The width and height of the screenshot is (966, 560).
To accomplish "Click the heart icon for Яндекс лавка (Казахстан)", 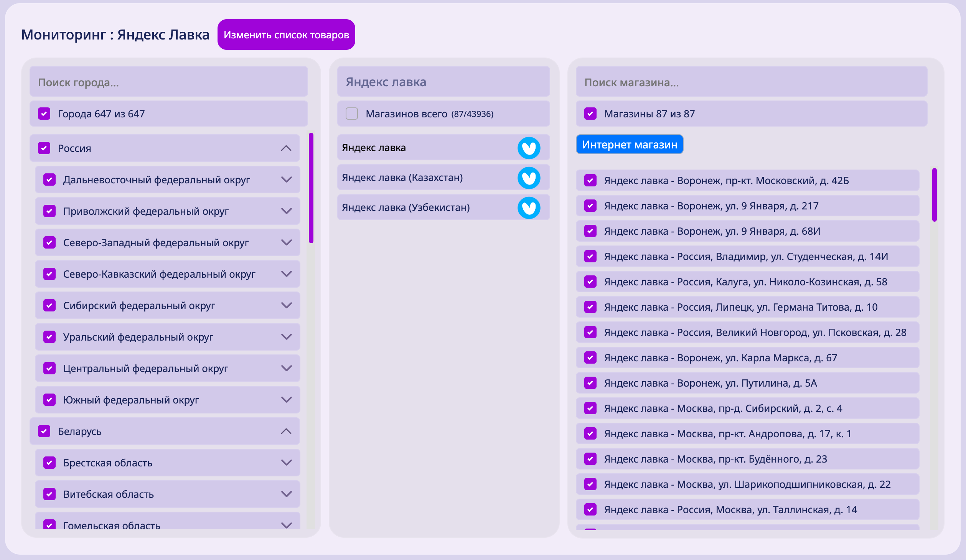I will click(x=529, y=178).
